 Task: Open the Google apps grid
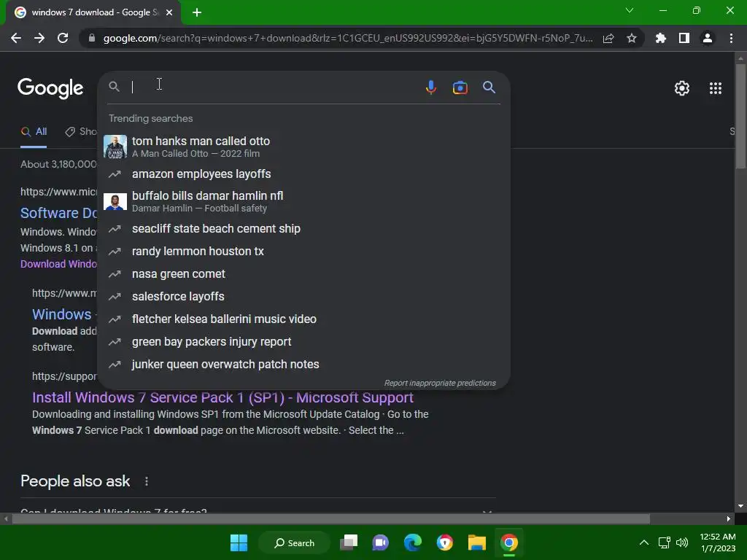(716, 88)
